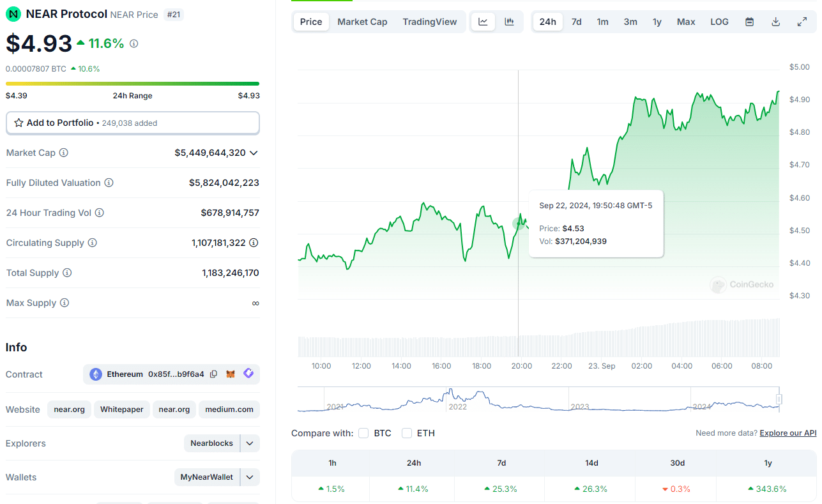Download the chart data

pos(776,22)
